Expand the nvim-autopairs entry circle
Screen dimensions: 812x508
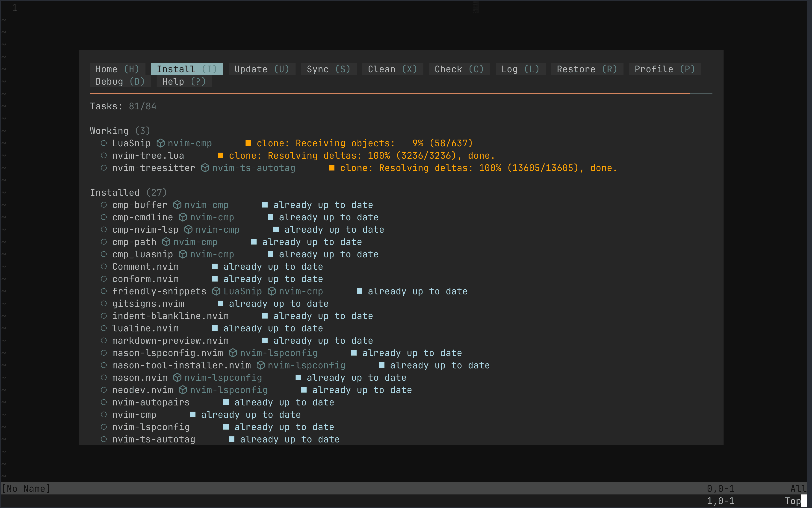click(104, 402)
